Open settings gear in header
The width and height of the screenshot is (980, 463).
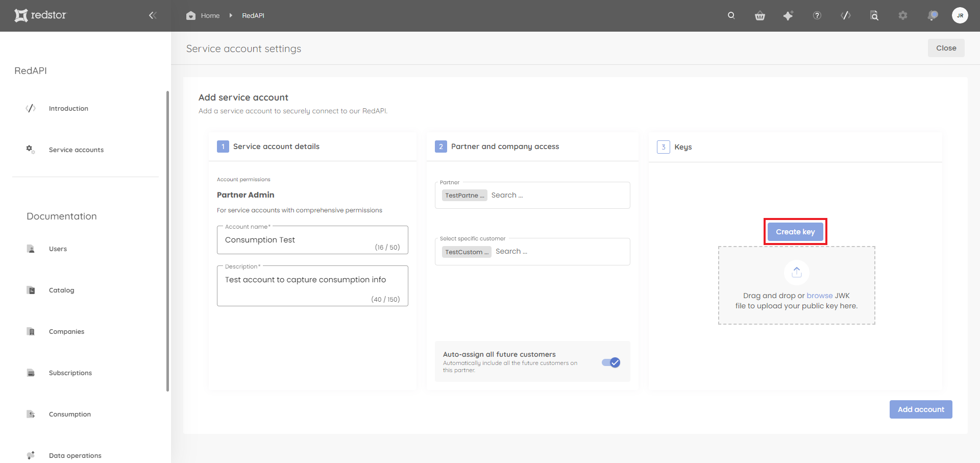[903, 15]
